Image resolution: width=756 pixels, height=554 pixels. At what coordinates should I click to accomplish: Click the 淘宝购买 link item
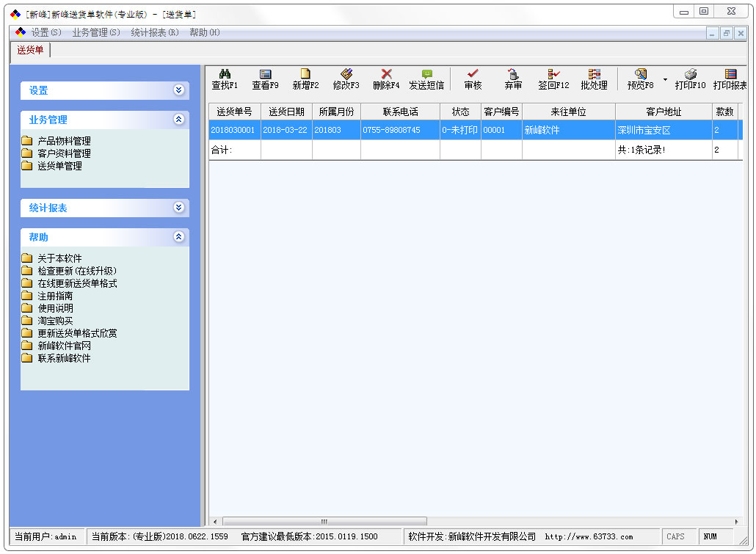tap(56, 321)
